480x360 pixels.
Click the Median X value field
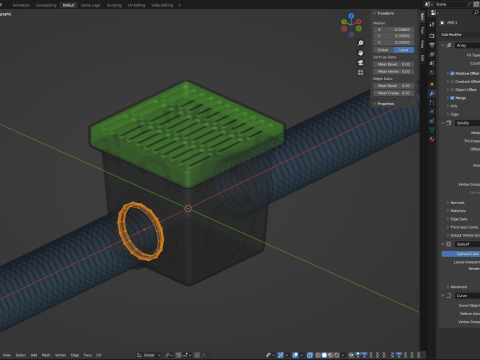coord(394,30)
